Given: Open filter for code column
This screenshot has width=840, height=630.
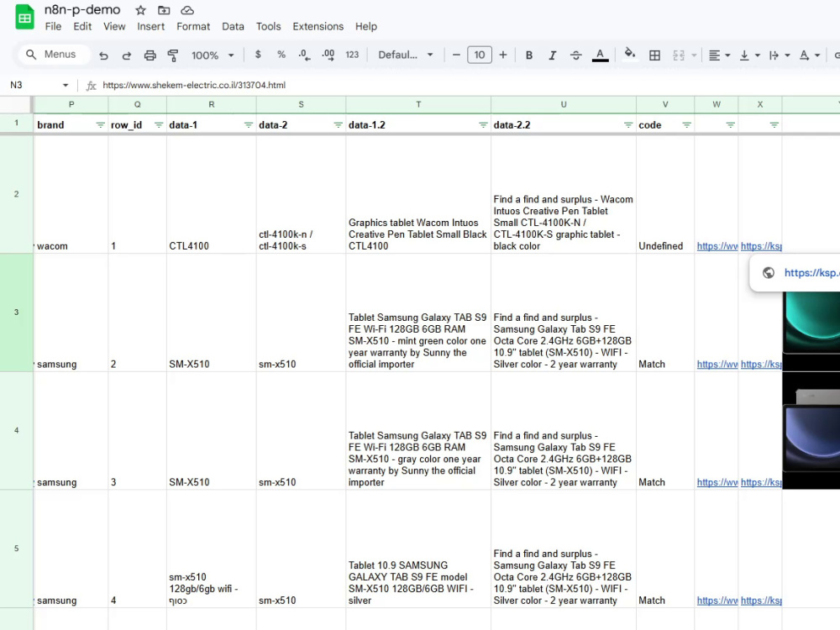Looking at the screenshot, I should 686,125.
